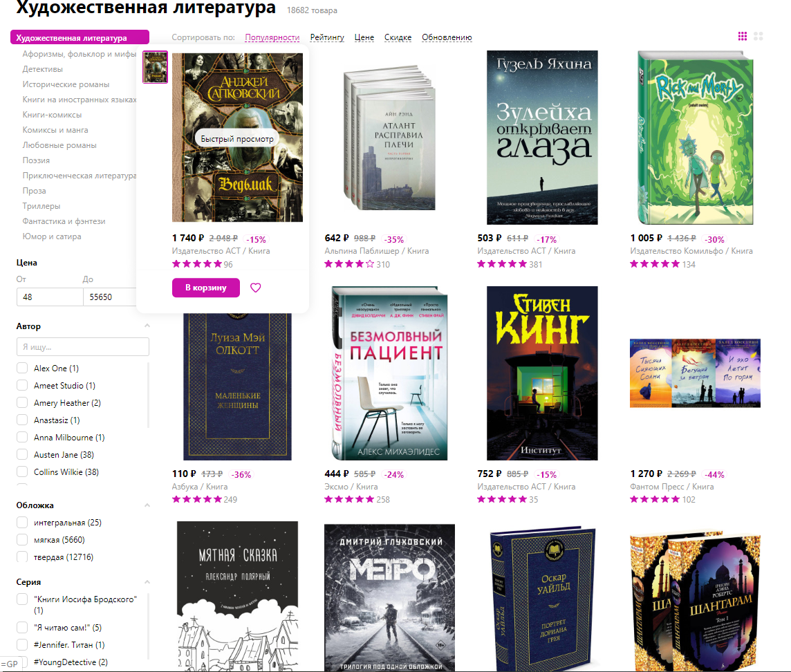The image size is (791, 672).
Task: Open Rick and Morty comic cover
Action: (695, 137)
